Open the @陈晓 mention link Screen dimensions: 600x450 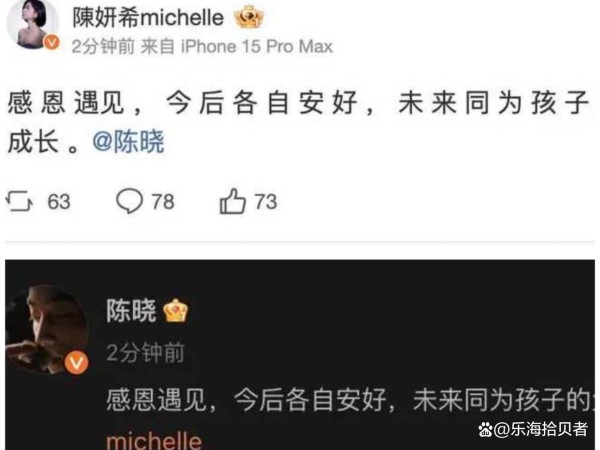pos(129,142)
